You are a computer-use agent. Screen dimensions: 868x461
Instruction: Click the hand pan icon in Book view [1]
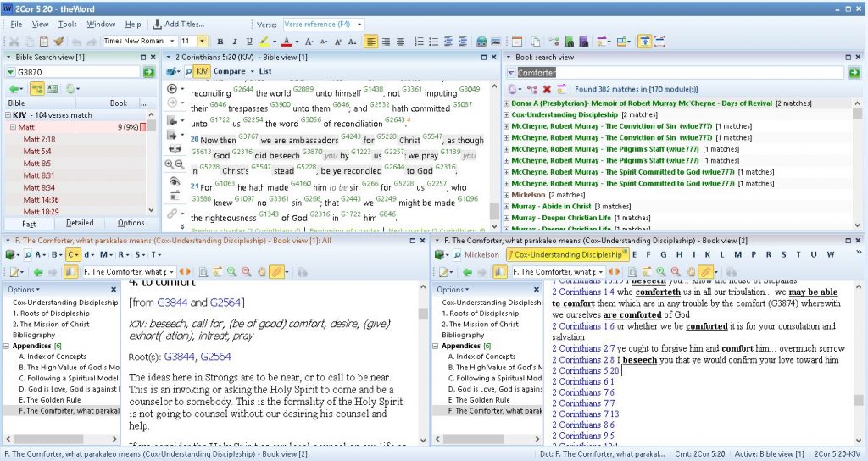tap(262, 272)
